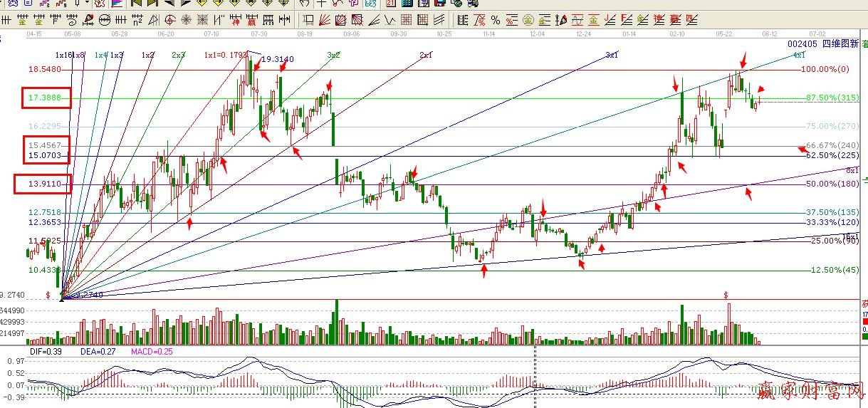Click the plain percent sign tool icon
The height and width of the screenshot is (408, 868).
pyautogui.click(x=496, y=20)
